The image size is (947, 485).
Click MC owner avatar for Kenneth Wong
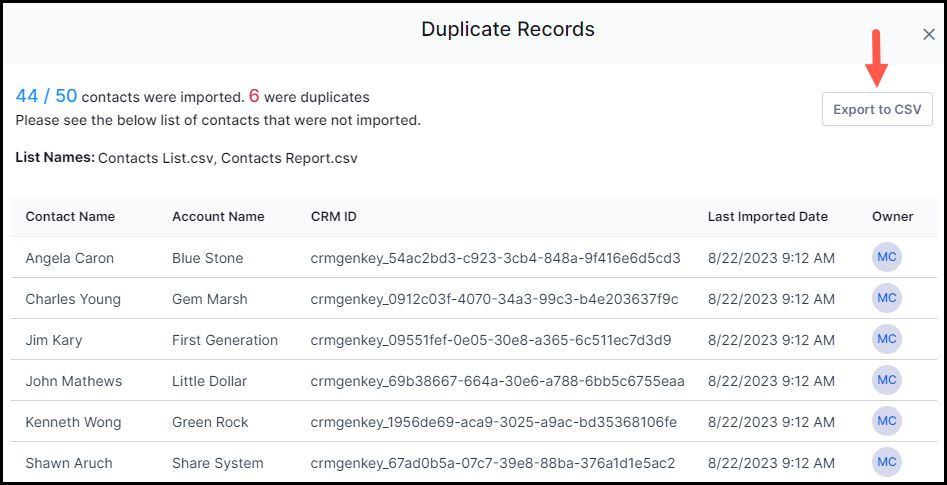pyautogui.click(x=887, y=422)
